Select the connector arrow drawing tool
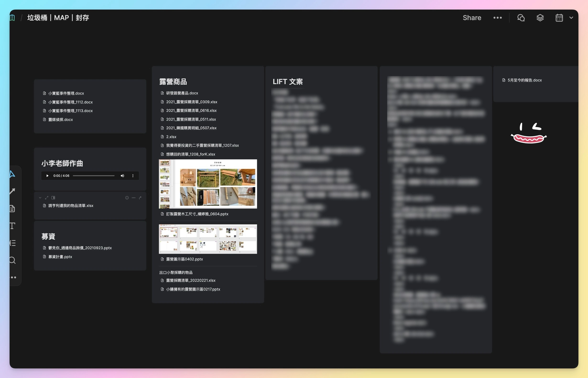 pos(12,191)
